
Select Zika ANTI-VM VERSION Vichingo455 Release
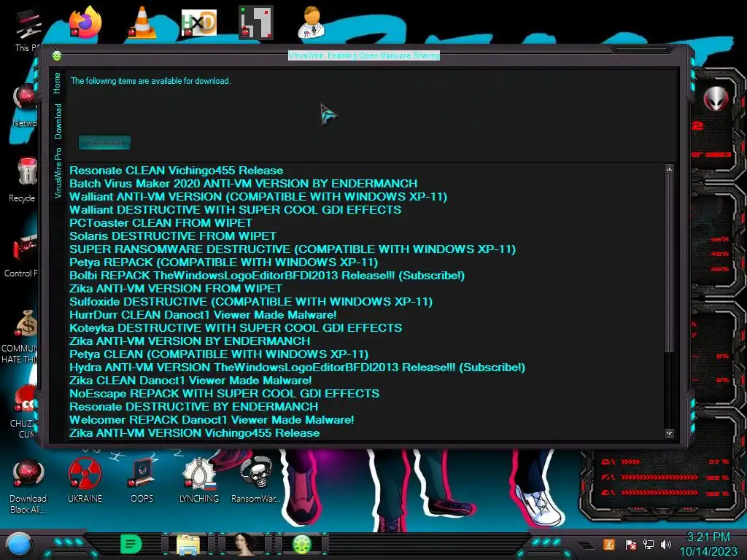194,433
